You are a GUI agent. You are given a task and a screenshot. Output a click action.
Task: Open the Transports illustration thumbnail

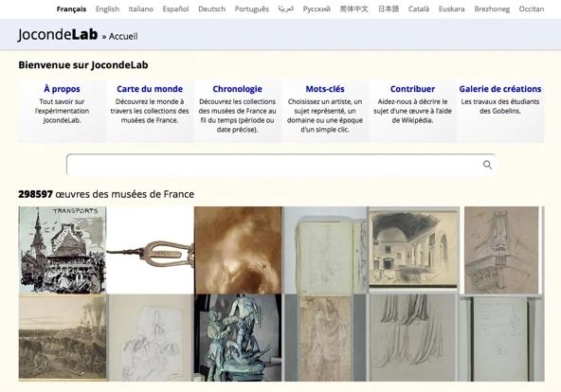click(63, 250)
